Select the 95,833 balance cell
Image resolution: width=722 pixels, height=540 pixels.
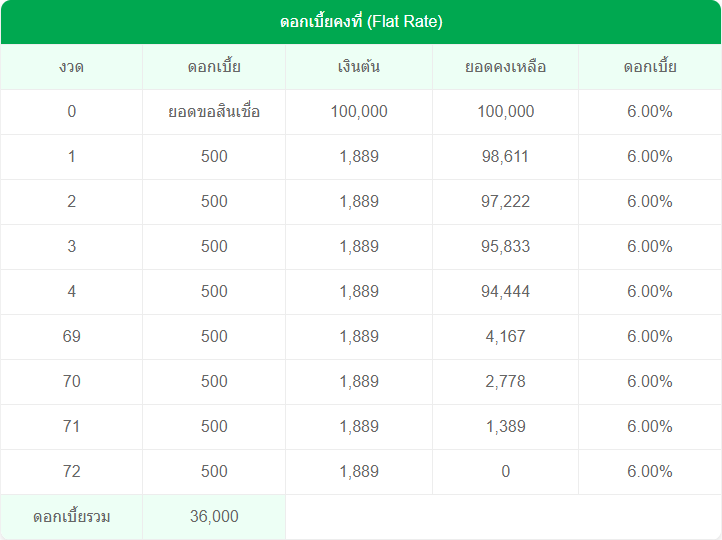click(505, 247)
